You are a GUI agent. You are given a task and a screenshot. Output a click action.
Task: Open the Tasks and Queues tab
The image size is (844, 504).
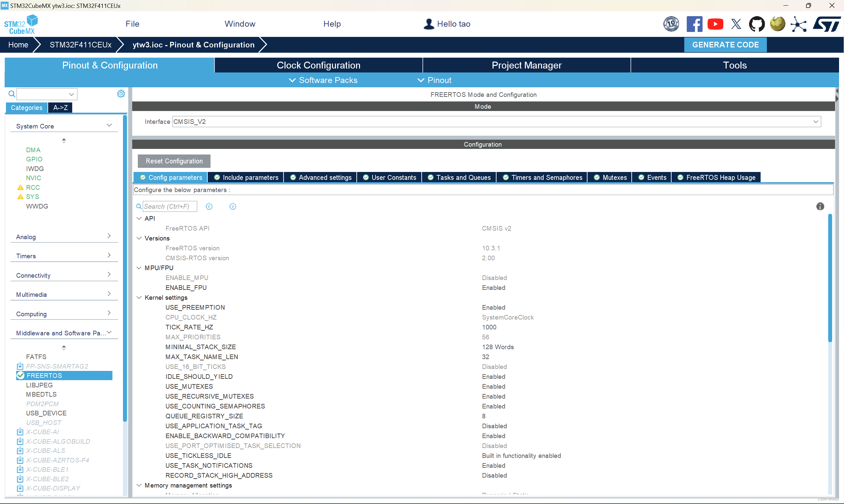[x=459, y=177]
